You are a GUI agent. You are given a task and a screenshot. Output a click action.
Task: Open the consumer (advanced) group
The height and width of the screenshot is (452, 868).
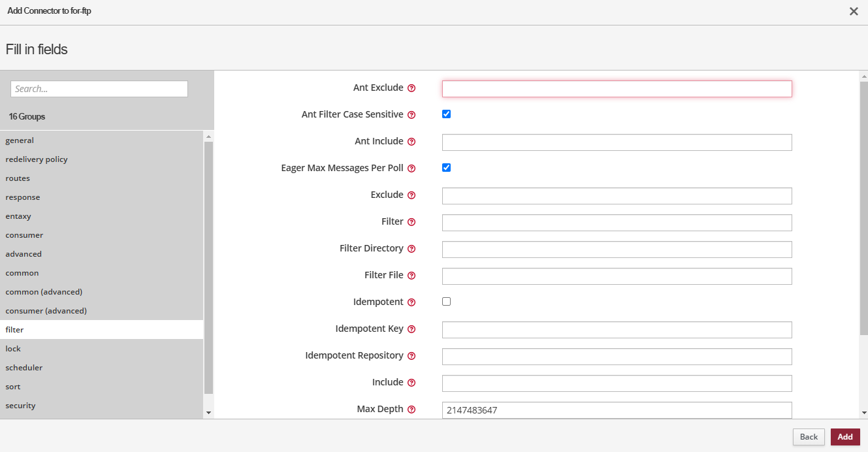[46, 311]
